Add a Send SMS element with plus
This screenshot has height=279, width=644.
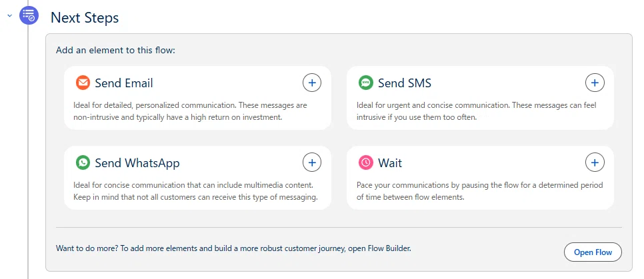click(595, 83)
